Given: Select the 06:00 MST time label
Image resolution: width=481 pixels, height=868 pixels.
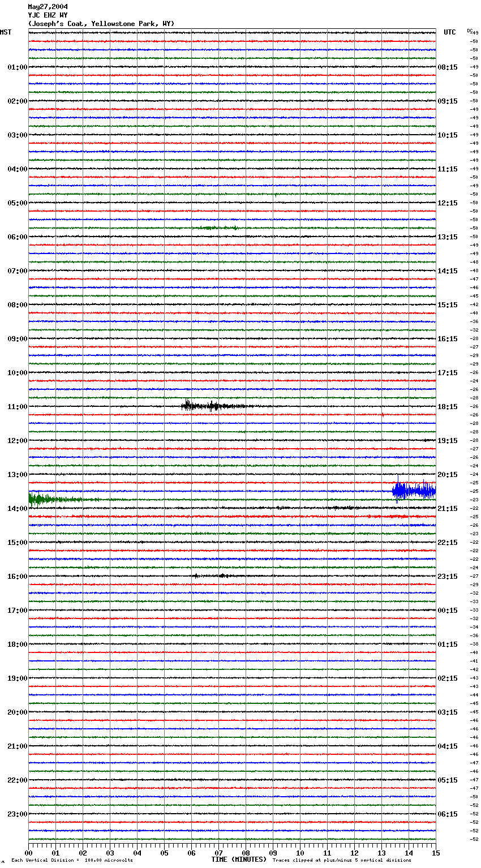Looking at the screenshot, I should pos(18,237).
